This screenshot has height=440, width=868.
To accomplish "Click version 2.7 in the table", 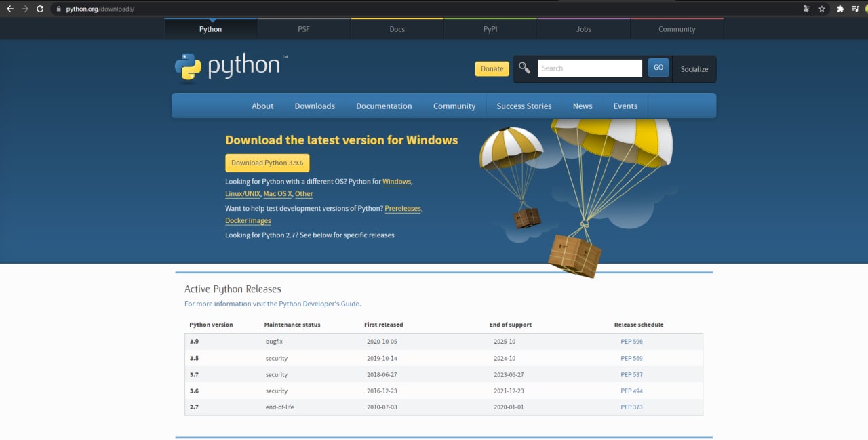I will [194, 407].
